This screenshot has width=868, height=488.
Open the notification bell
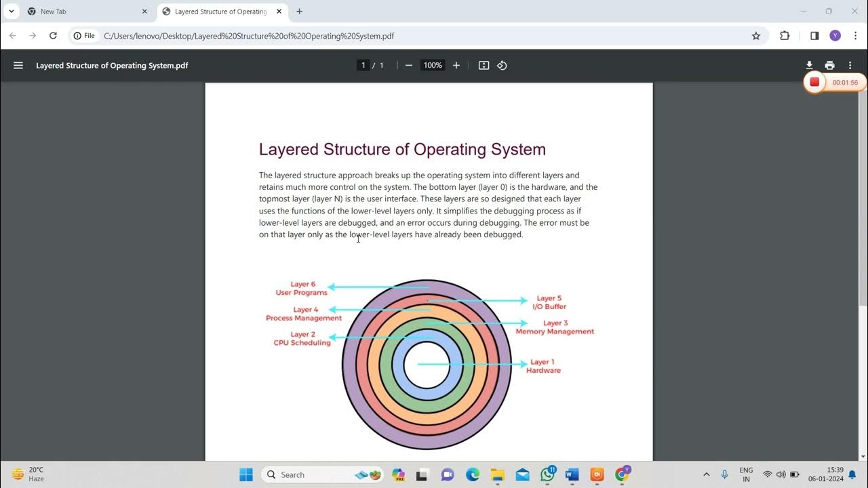point(852,474)
